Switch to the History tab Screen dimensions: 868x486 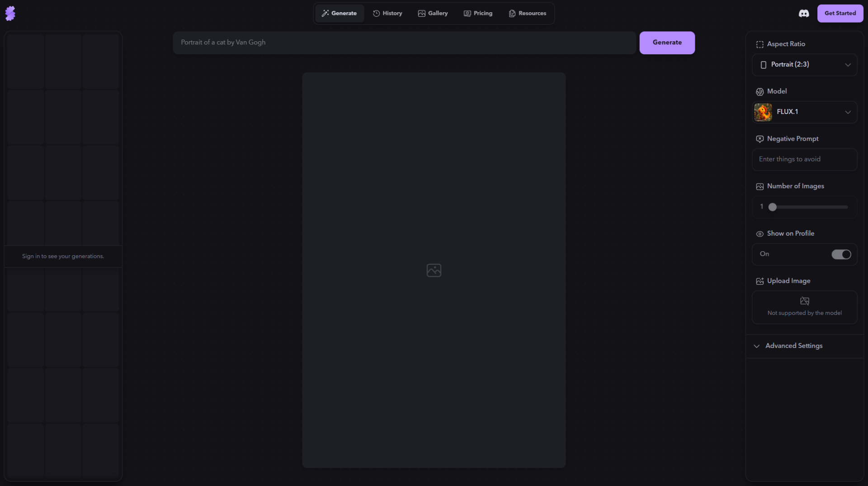[387, 14]
